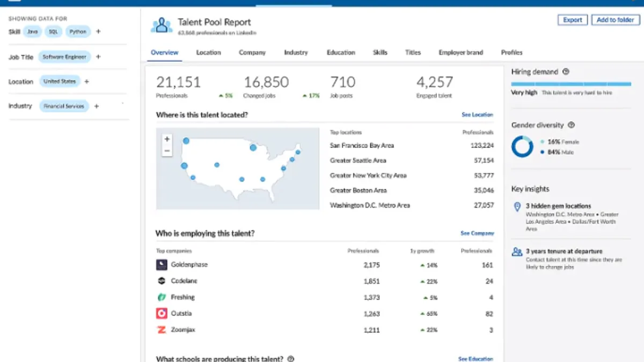Open Gender diversity help icon
Image resolution: width=644 pixels, height=362 pixels.
click(x=571, y=125)
